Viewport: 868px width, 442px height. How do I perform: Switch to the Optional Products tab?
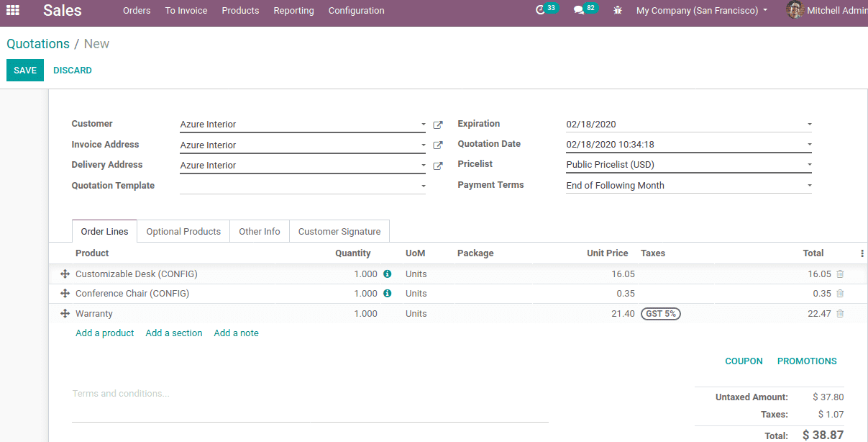(x=183, y=231)
